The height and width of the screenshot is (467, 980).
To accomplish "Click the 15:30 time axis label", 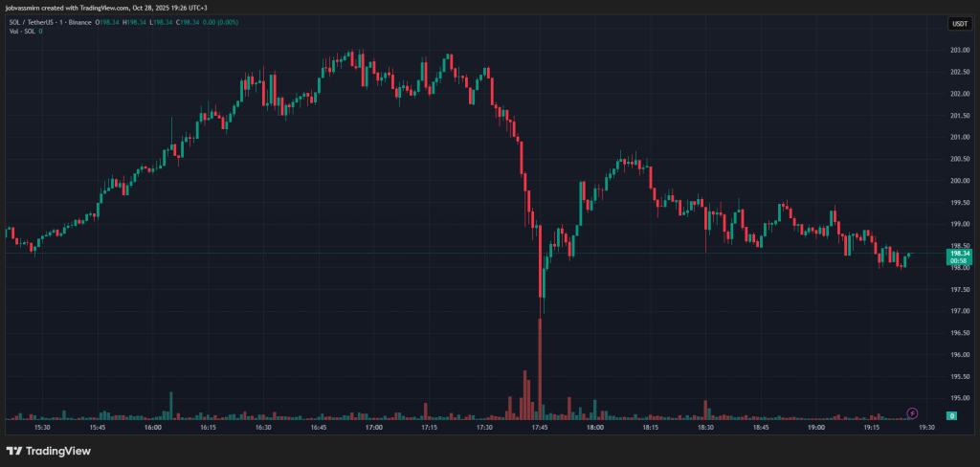I will [x=42, y=430].
